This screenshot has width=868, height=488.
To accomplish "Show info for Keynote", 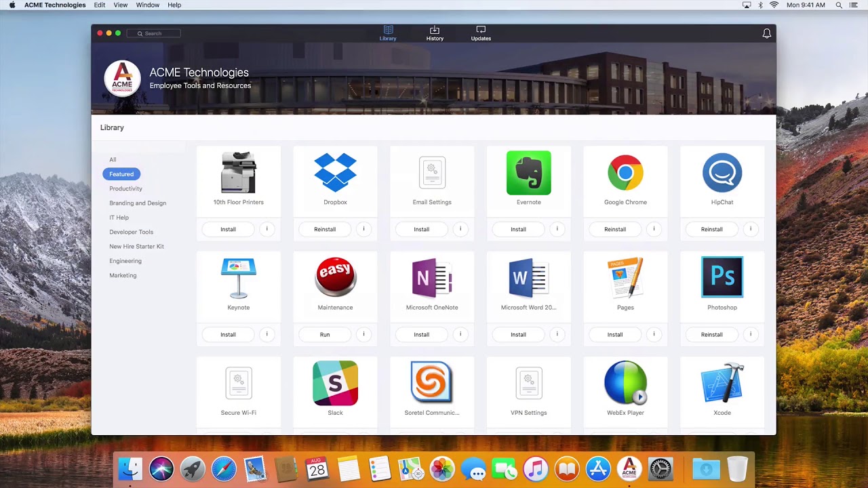I will [267, 334].
